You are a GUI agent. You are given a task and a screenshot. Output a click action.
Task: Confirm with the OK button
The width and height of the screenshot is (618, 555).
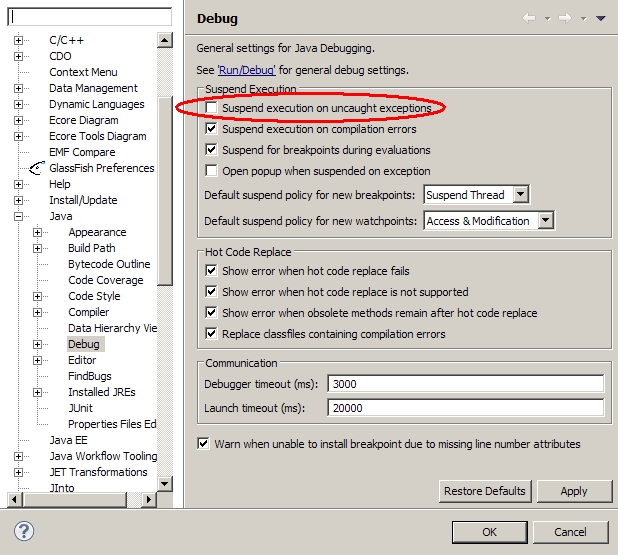pyautogui.click(x=490, y=532)
